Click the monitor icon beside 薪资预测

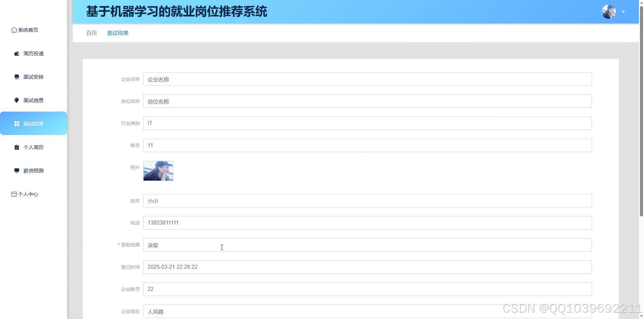tap(17, 171)
